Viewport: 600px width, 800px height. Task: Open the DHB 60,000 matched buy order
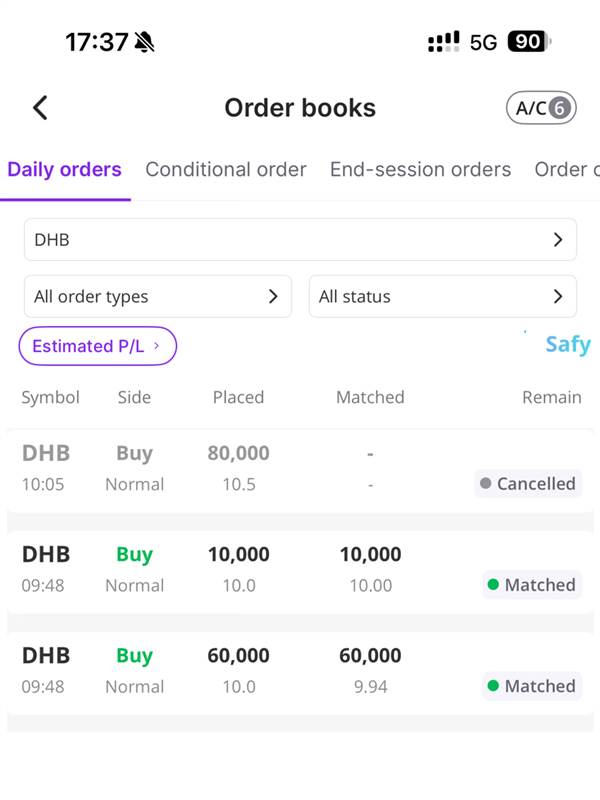pyautogui.click(x=300, y=670)
